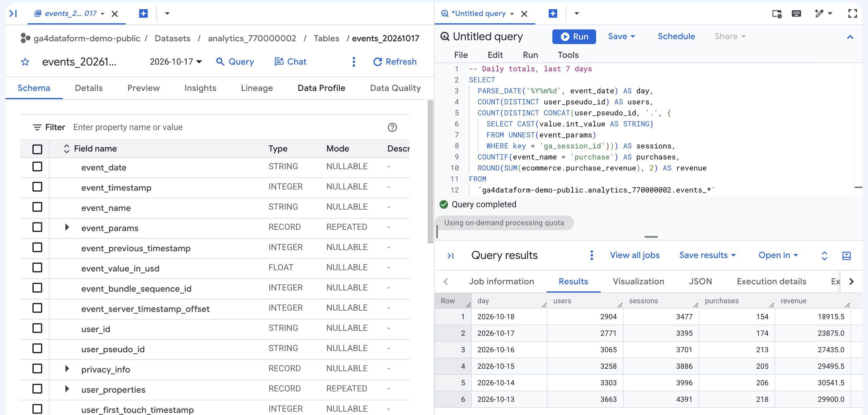Click the Query button for the table
This screenshot has height=415, width=868.
coord(235,62)
